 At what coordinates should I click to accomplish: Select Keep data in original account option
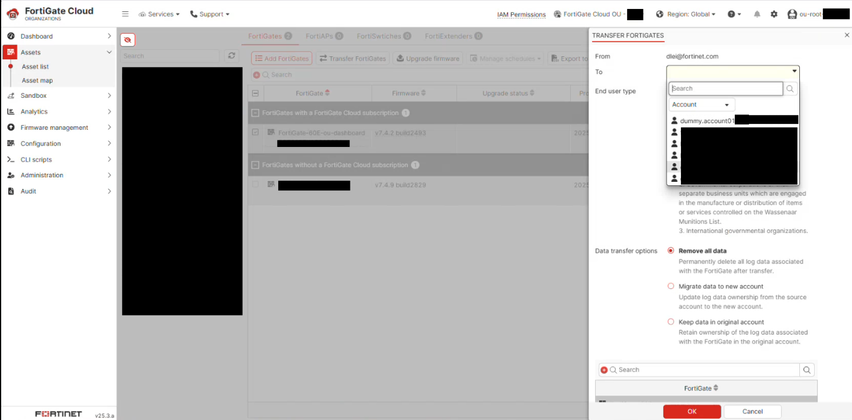point(671,322)
